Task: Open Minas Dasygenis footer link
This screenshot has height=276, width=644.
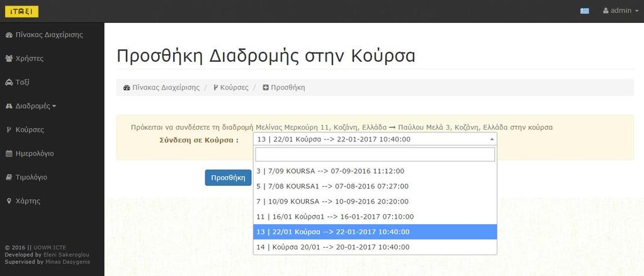Action: (x=68, y=262)
